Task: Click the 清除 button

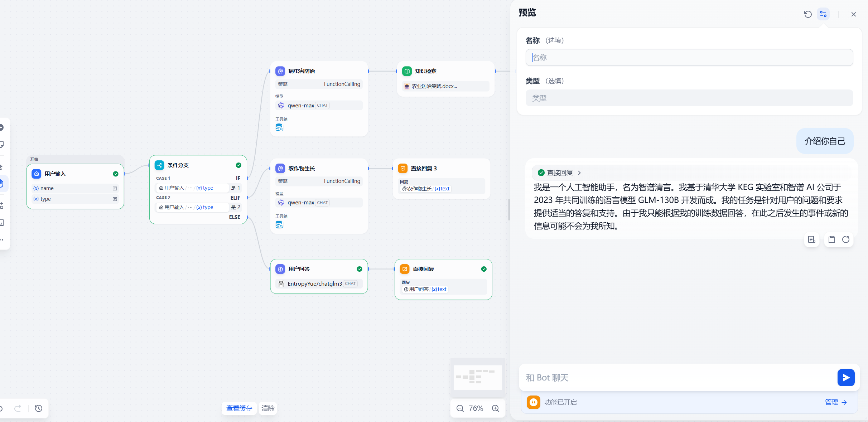Action: (268, 408)
